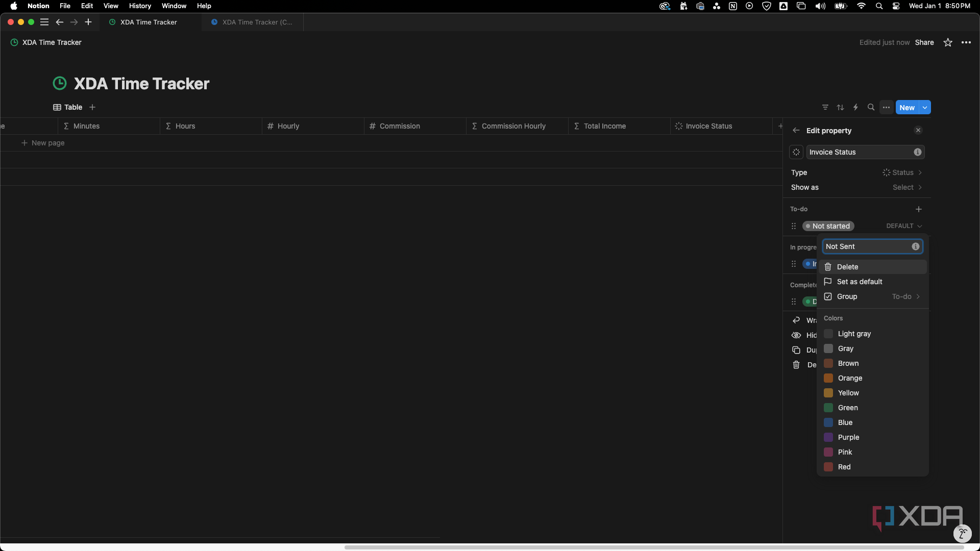
Task: Pick the Pink color
Action: [872, 452]
